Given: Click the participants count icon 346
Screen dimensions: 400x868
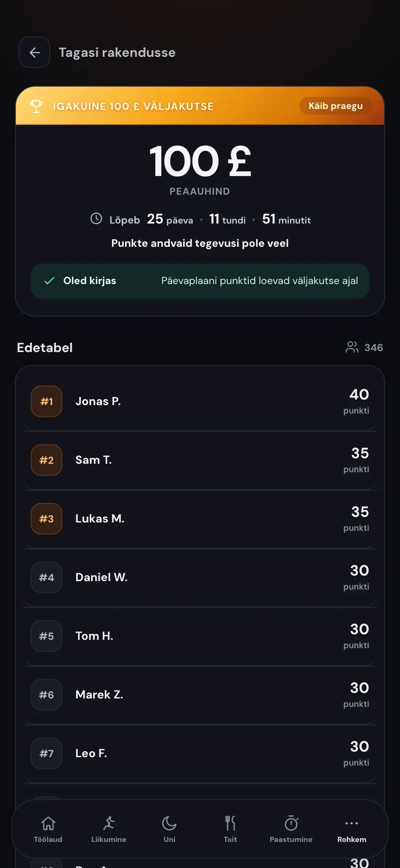Looking at the screenshot, I should [x=352, y=347].
